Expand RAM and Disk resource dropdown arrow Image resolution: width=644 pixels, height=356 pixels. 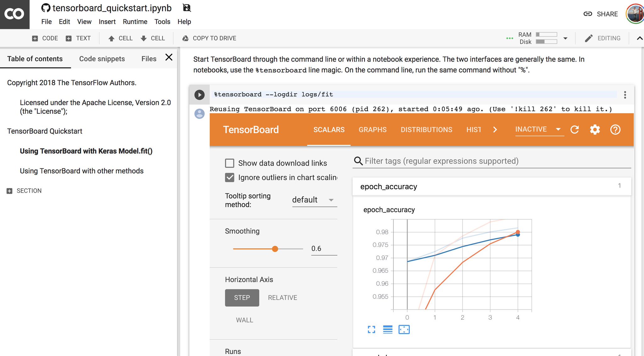[x=565, y=38]
